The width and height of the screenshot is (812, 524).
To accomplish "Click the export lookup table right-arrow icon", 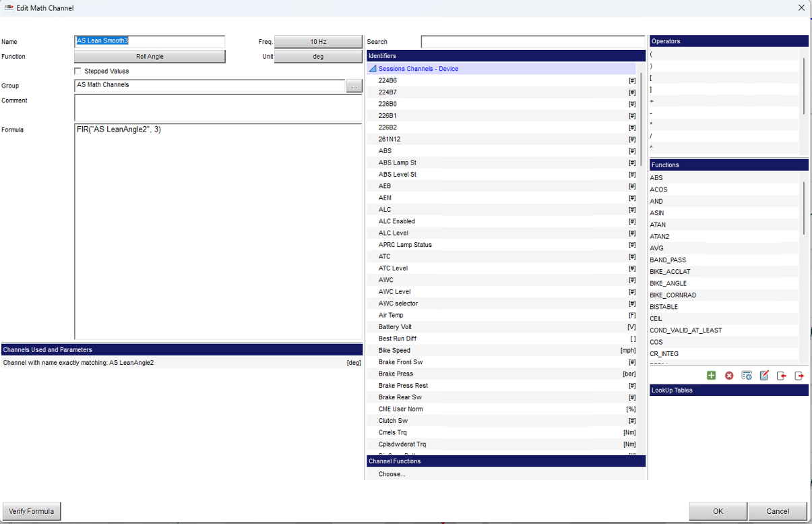I will pyautogui.click(x=799, y=376).
